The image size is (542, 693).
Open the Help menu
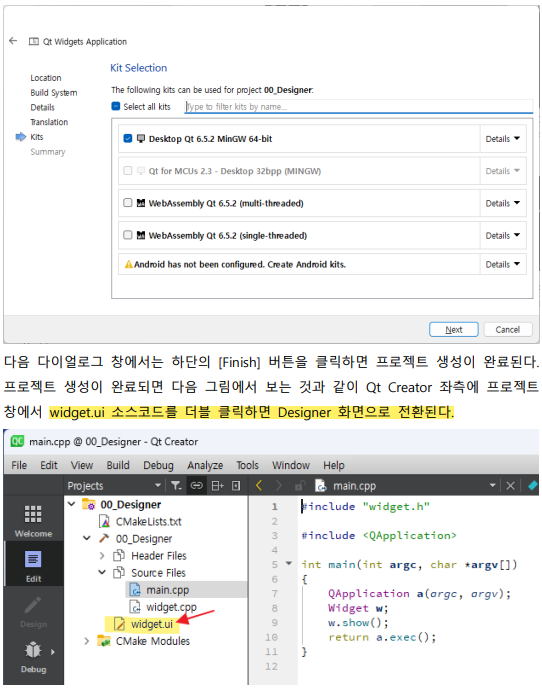pos(333,465)
